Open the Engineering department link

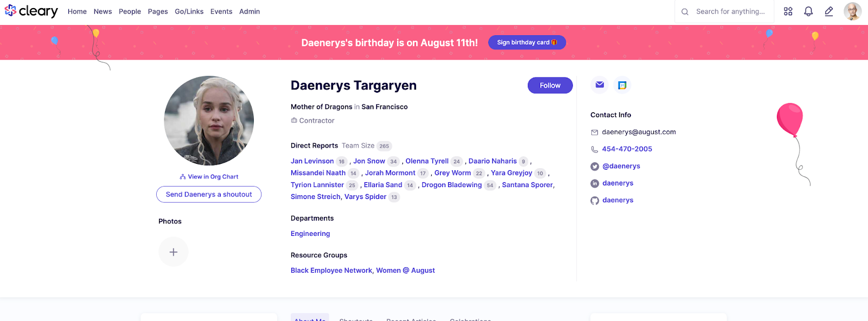click(310, 234)
